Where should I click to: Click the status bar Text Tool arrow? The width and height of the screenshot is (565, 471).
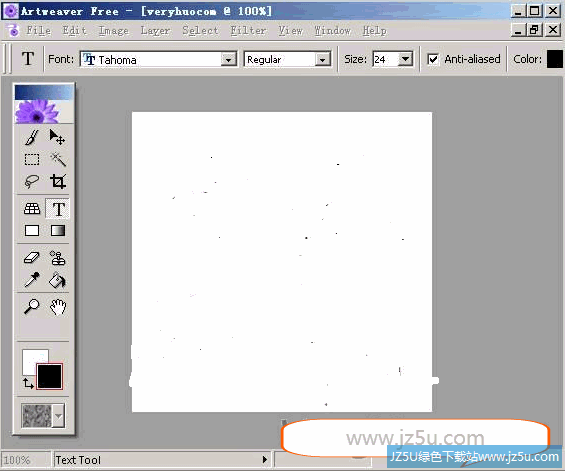[x=265, y=459]
